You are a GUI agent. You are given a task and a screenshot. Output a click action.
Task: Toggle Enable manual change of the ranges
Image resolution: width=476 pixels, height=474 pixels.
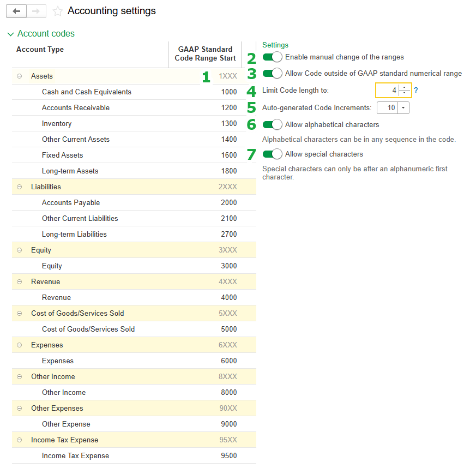[x=272, y=57]
